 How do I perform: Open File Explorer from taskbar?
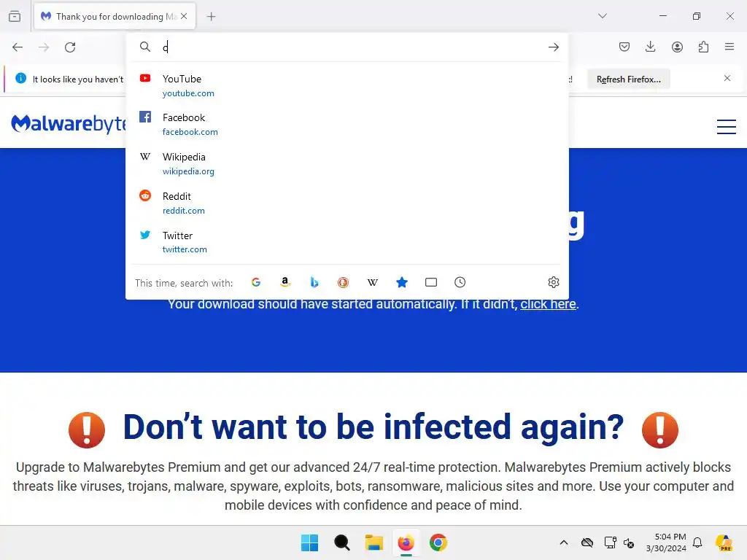point(374,542)
